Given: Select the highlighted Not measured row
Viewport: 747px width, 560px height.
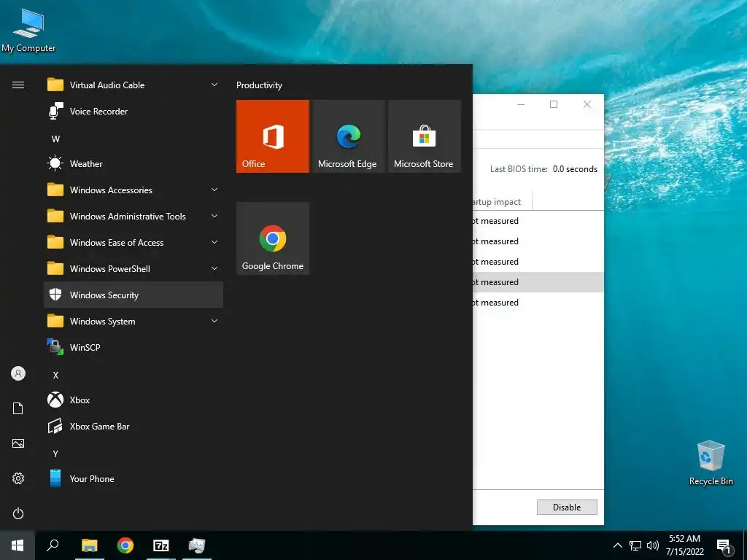Looking at the screenshot, I should 538,282.
